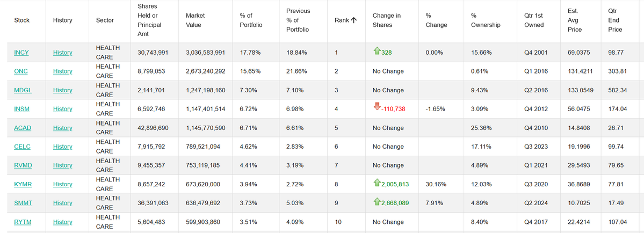Select quarter end price 582.34
This screenshot has width=644, height=233.
point(618,90)
